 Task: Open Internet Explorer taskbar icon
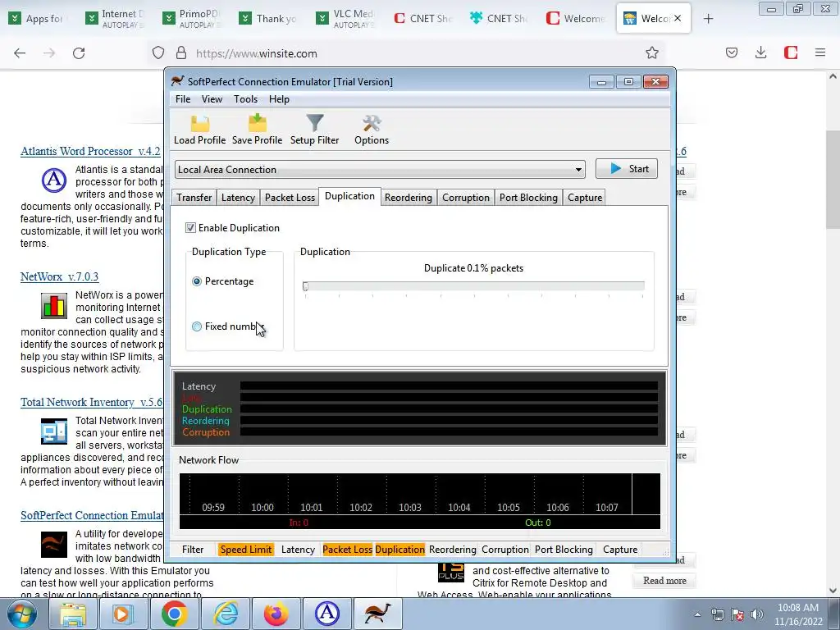click(x=225, y=614)
